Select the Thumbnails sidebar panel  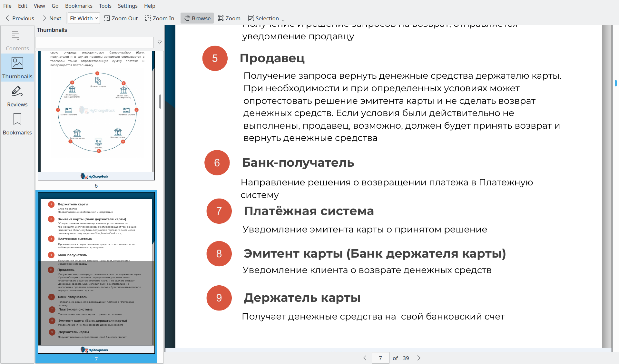pos(17,68)
